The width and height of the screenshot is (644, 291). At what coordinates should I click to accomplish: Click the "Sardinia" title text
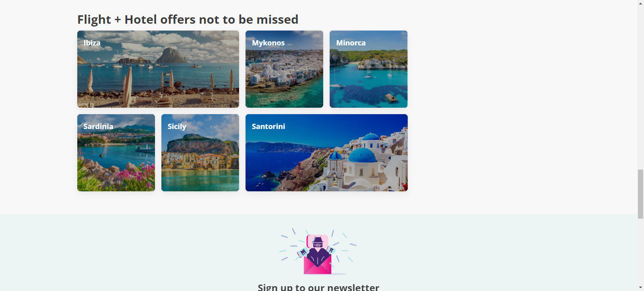point(98,126)
